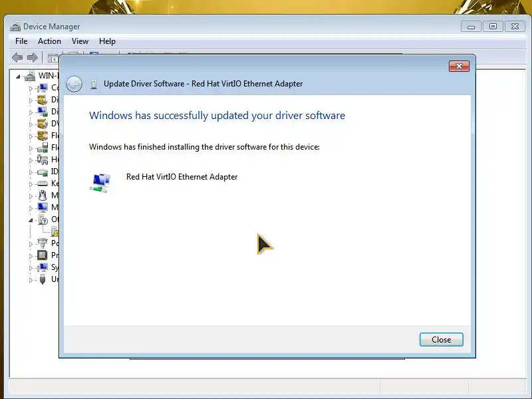
Task: Close the Update Driver Software dialog with red X
Action: click(x=459, y=66)
